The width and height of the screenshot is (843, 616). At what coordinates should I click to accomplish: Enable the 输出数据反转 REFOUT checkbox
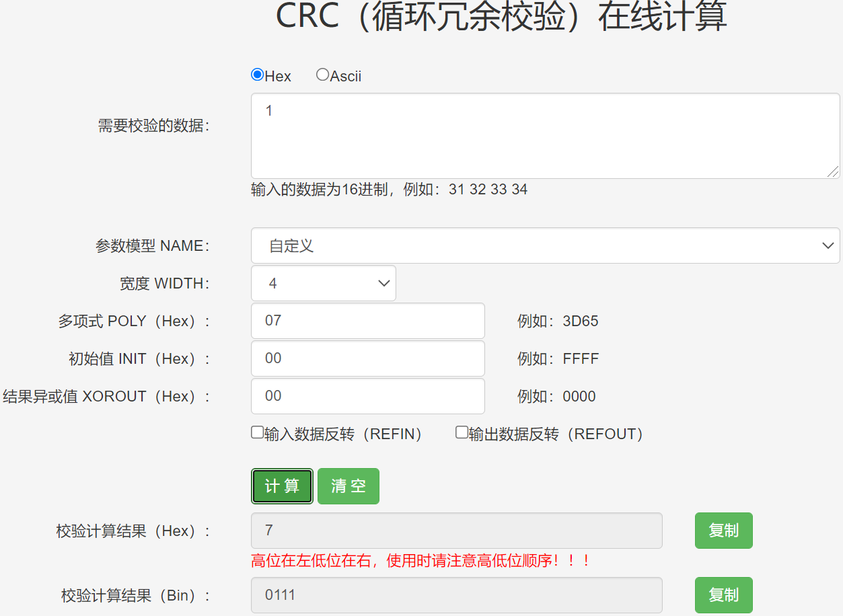click(x=462, y=432)
